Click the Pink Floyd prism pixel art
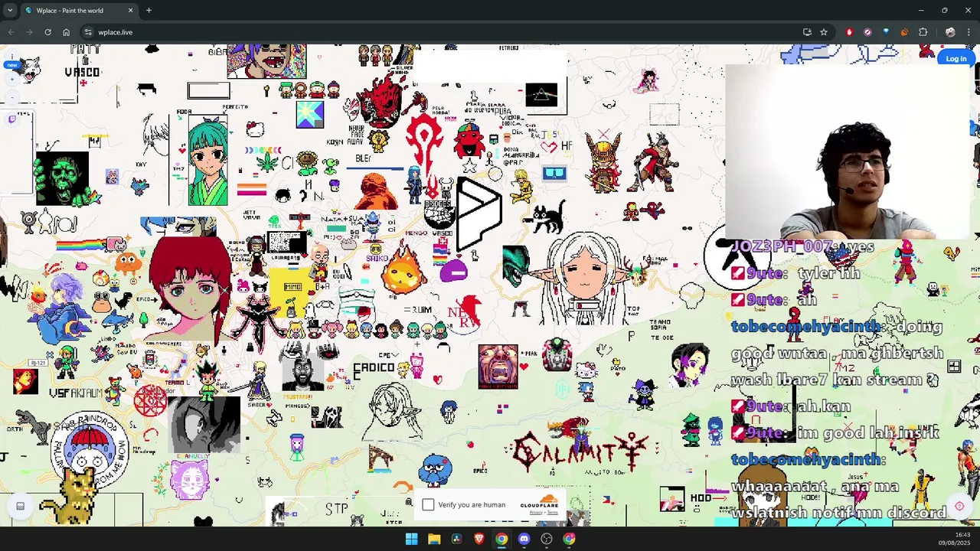This screenshot has width=980, height=551. (x=541, y=95)
